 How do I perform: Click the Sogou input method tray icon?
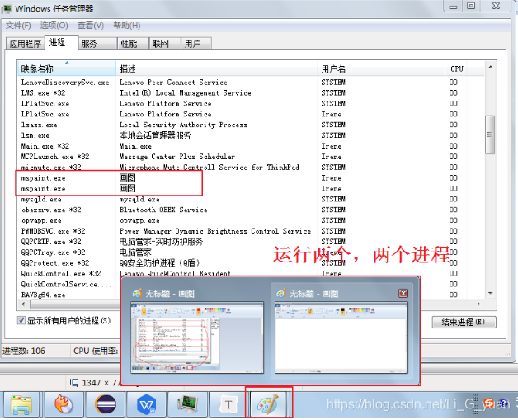489,403
